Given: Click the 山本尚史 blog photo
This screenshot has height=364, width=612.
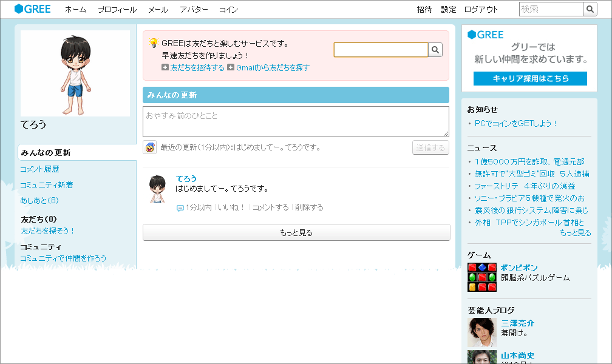Looking at the screenshot, I should point(482,357).
